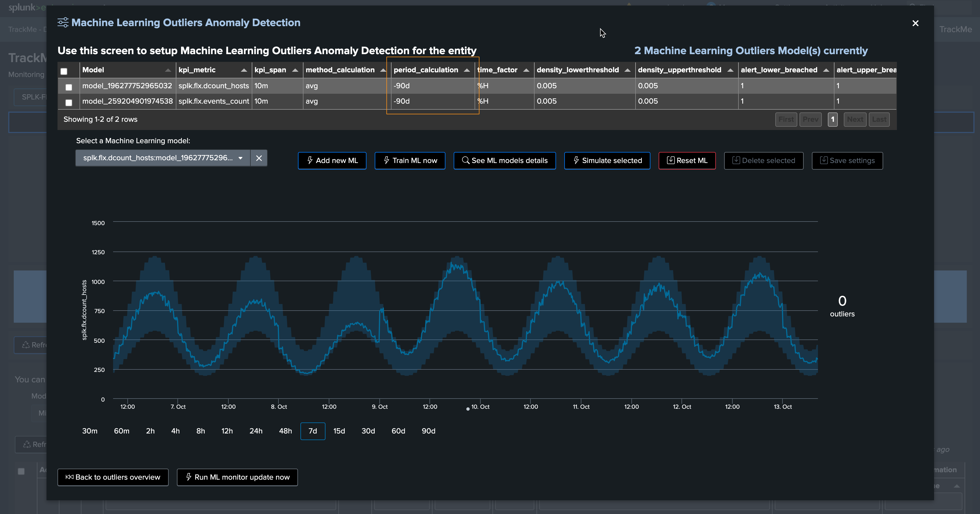Select the 8h time range
Viewport: 980px width, 514px height.
pyautogui.click(x=201, y=431)
